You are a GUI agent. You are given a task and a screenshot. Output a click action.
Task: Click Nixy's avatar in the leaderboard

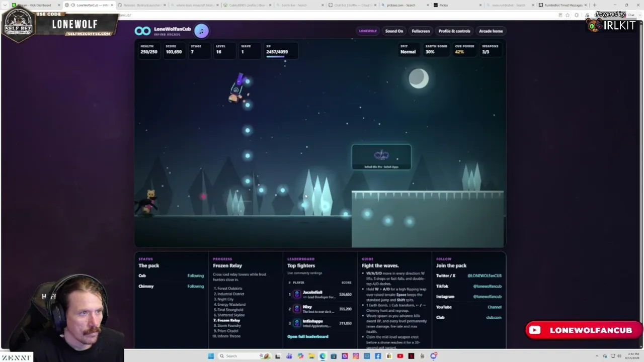[x=297, y=308]
